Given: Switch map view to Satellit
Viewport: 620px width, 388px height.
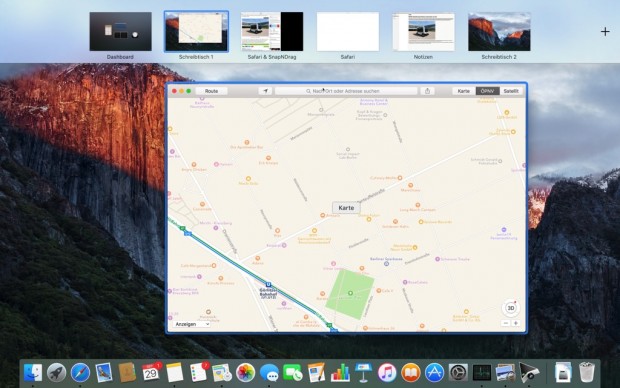Looking at the screenshot, I should (511, 91).
